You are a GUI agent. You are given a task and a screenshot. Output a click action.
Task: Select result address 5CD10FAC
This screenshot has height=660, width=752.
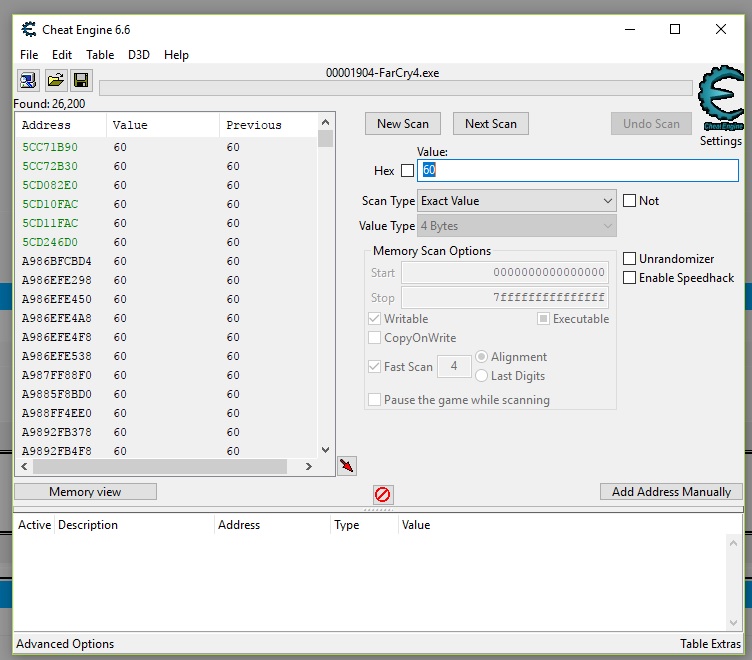tap(50, 204)
